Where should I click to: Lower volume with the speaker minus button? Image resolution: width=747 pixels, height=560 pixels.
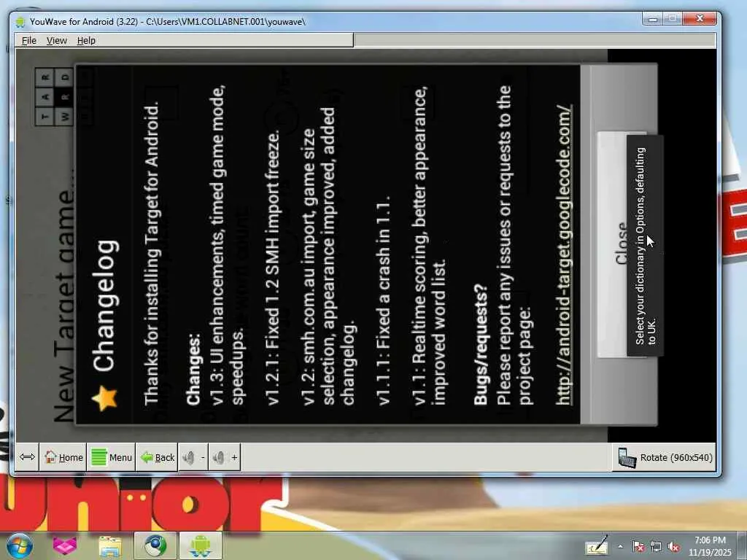point(193,457)
